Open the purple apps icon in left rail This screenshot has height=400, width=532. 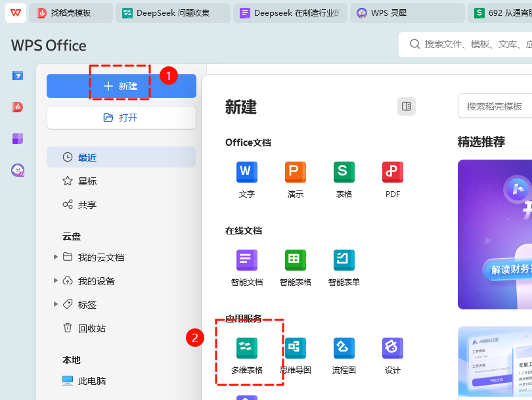[x=18, y=139]
